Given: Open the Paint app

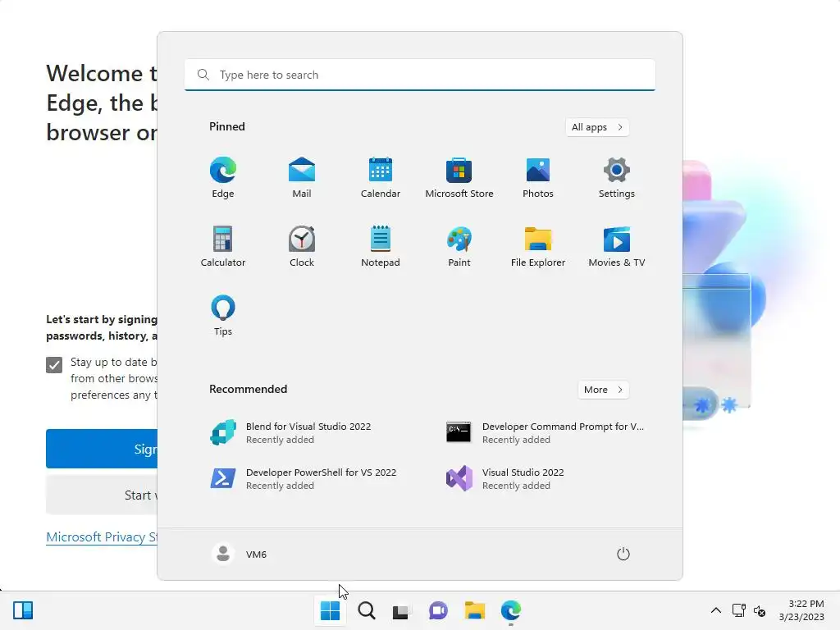Looking at the screenshot, I should pos(459,246).
